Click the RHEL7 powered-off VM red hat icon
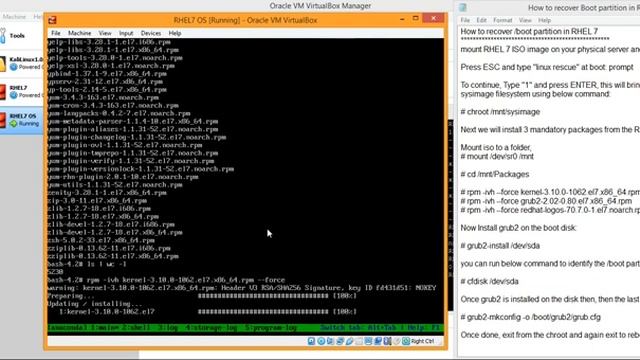 click(x=3, y=92)
